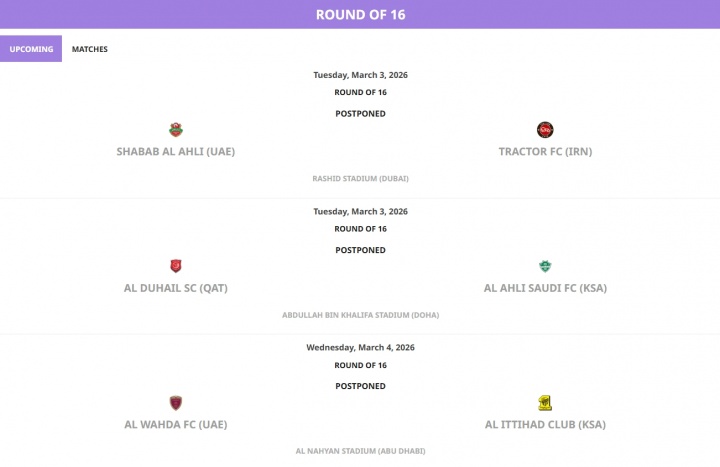The height and width of the screenshot is (467, 720).
Task: Click the Wednesday, March 4, 2026 date
Action: pos(360,347)
